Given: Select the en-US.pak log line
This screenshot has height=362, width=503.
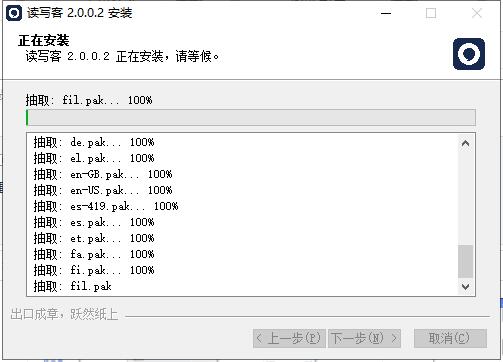Looking at the screenshot, I should pyautogui.click(x=103, y=190).
